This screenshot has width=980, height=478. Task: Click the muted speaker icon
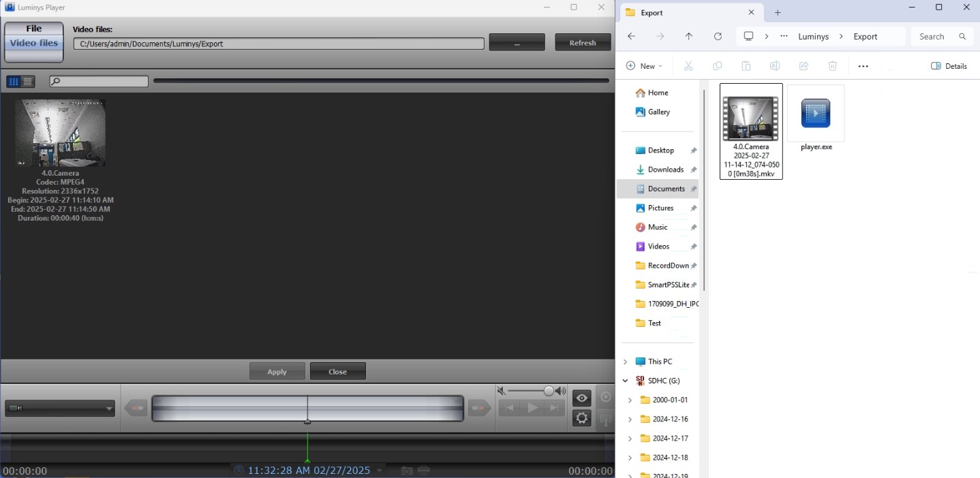(501, 391)
